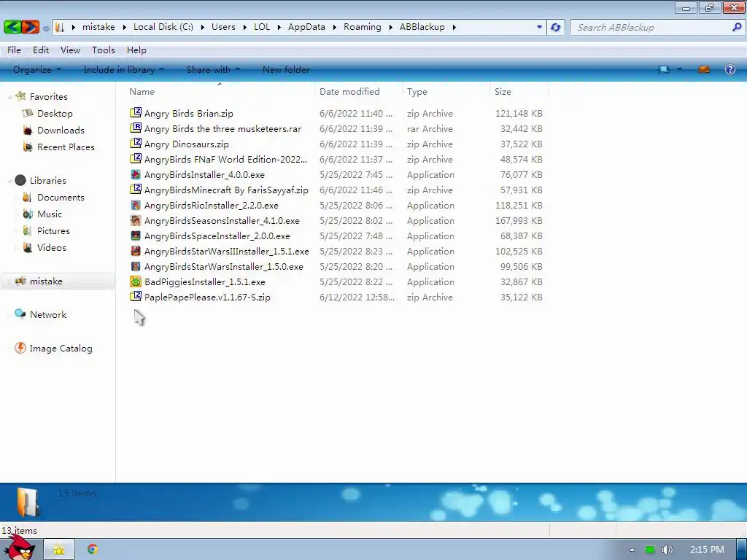Select the three musketeers.rar file icon
The height and width of the screenshot is (560, 747).
136,128
